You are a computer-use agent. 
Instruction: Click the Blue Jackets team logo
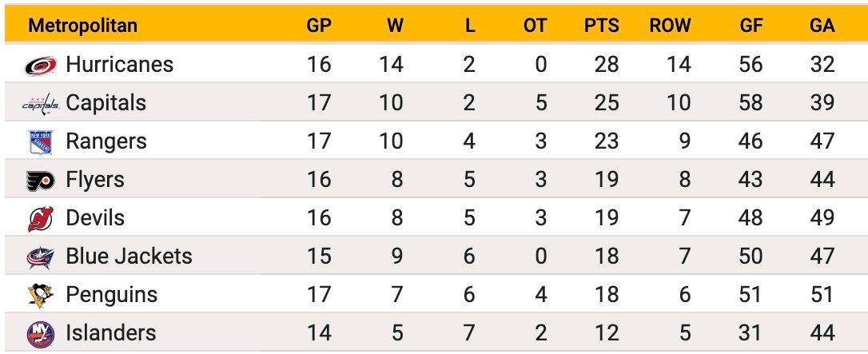click(x=41, y=257)
